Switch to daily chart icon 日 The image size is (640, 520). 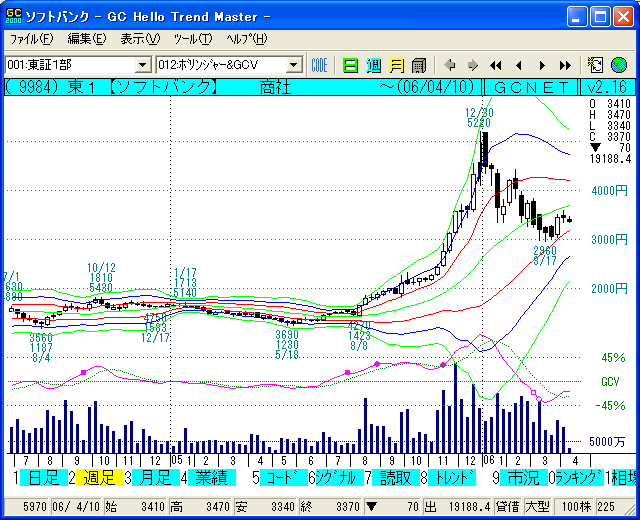point(350,65)
